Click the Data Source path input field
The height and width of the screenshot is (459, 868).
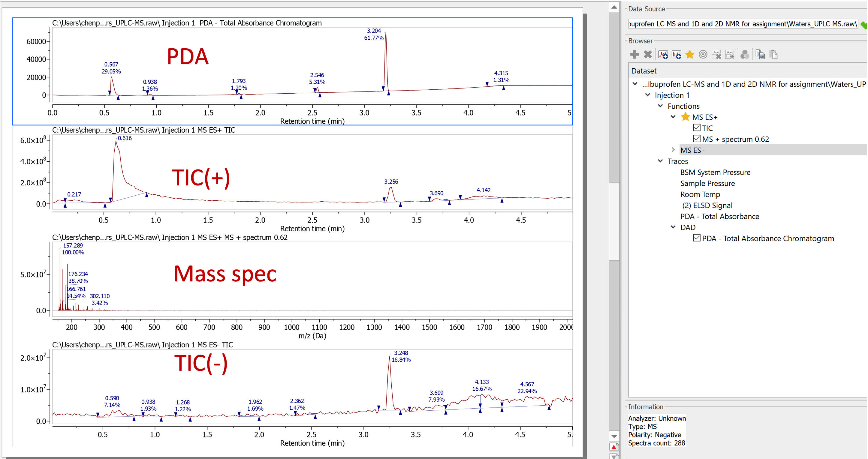(x=742, y=24)
